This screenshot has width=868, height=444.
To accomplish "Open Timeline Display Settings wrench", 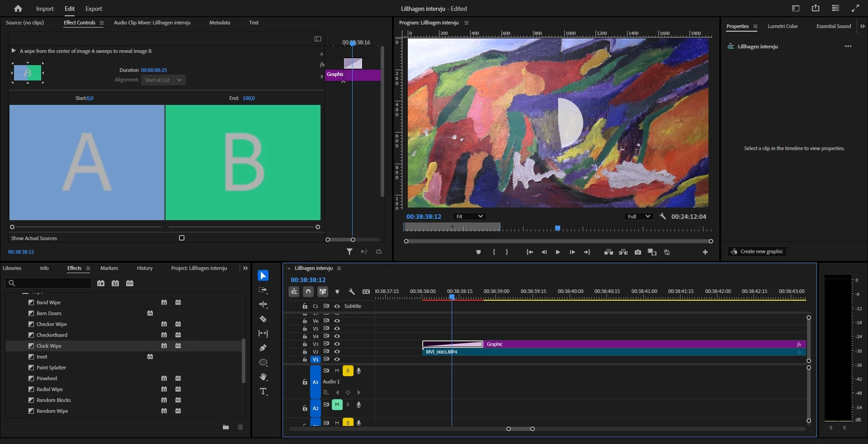I will tap(352, 292).
